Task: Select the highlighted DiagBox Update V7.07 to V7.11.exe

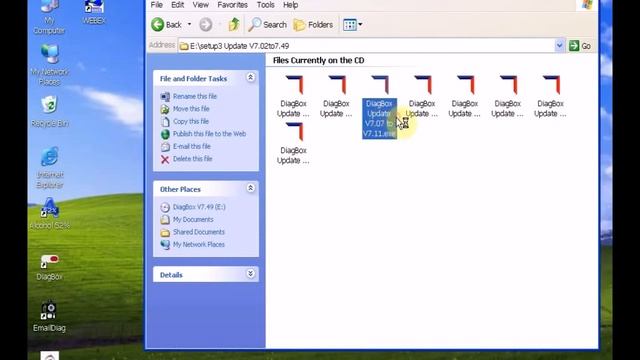Action: click(379, 107)
